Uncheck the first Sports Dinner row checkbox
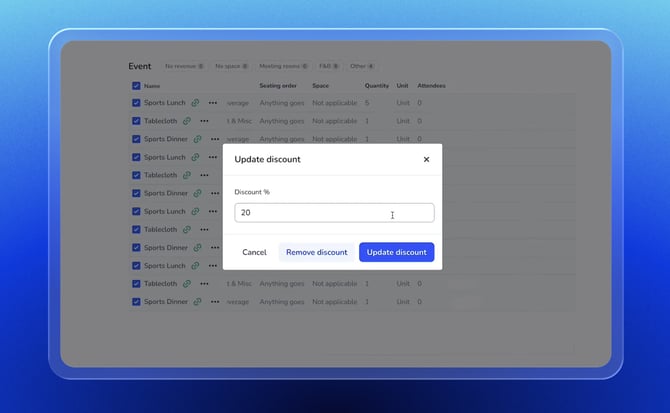 pyautogui.click(x=136, y=139)
